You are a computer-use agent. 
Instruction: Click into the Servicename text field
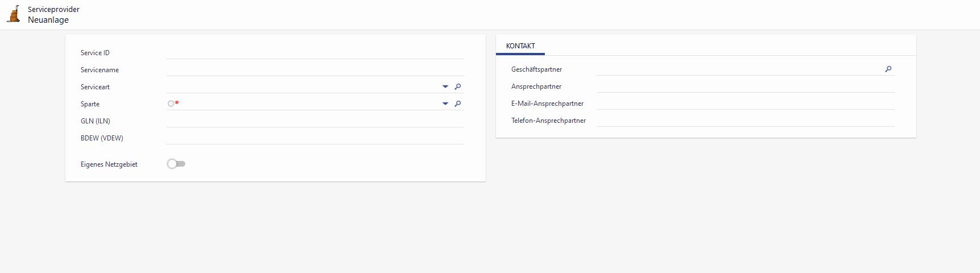point(315,69)
